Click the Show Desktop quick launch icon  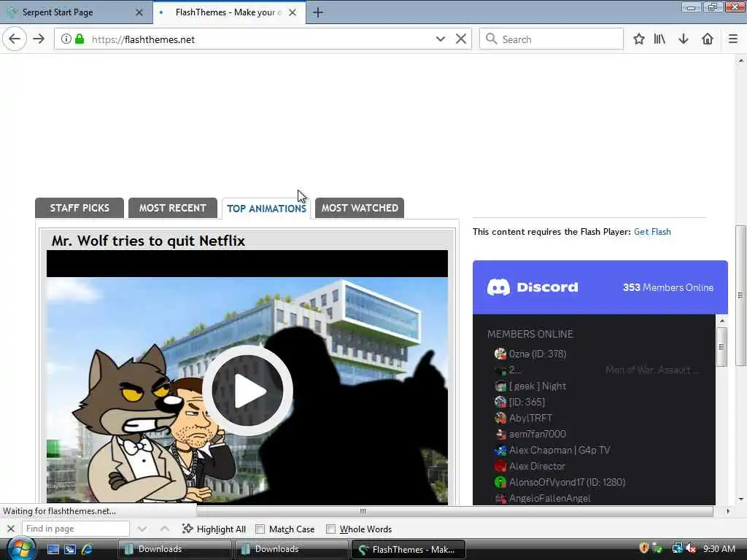pos(53,549)
